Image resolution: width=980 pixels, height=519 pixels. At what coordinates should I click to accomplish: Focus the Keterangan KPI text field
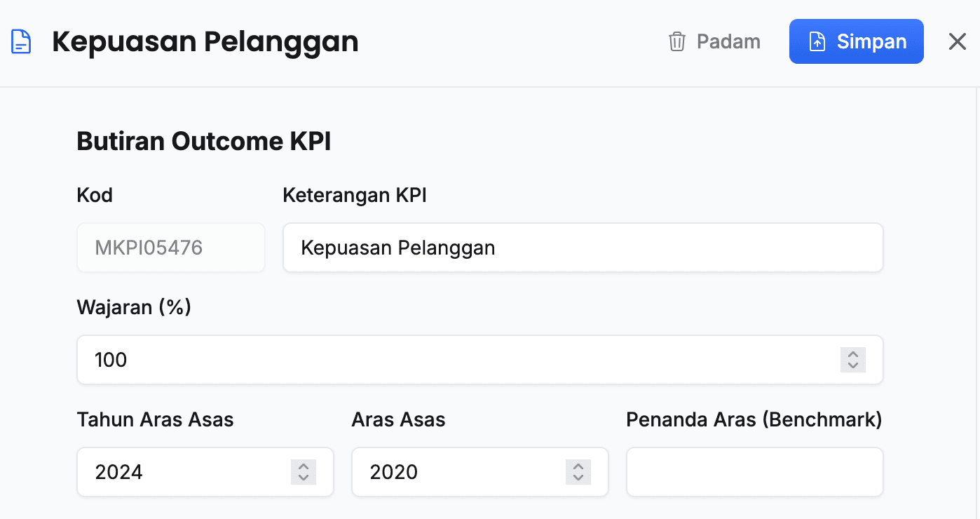click(x=582, y=248)
